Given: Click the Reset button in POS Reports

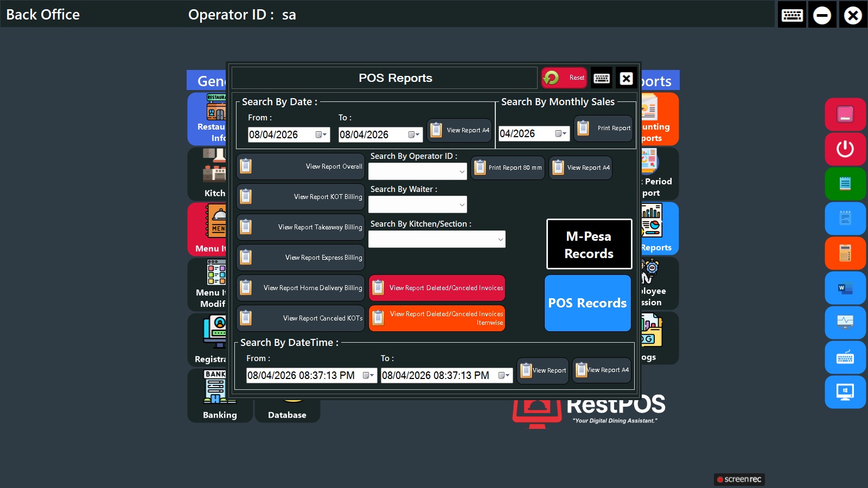Looking at the screenshot, I should [564, 78].
